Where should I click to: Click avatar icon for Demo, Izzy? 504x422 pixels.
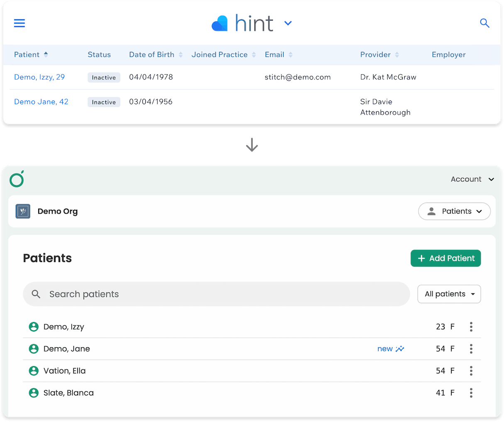pos(34,327)
